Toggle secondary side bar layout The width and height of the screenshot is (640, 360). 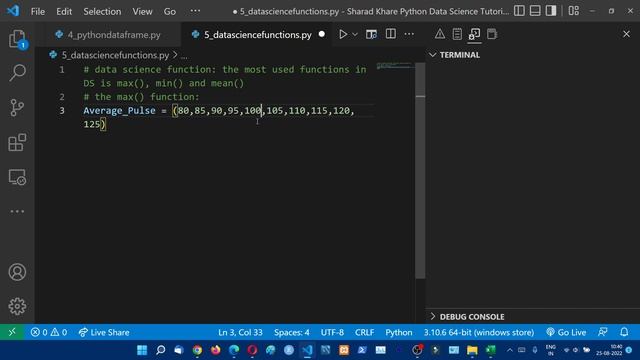(551, 11)
